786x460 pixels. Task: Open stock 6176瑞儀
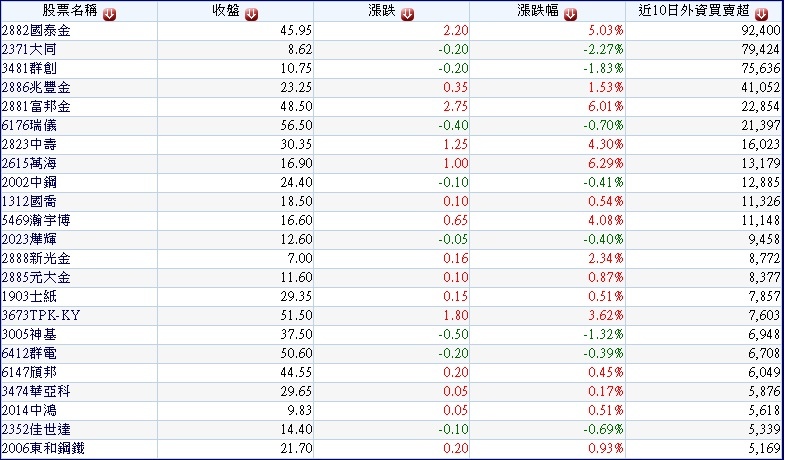tap(29, 125)
